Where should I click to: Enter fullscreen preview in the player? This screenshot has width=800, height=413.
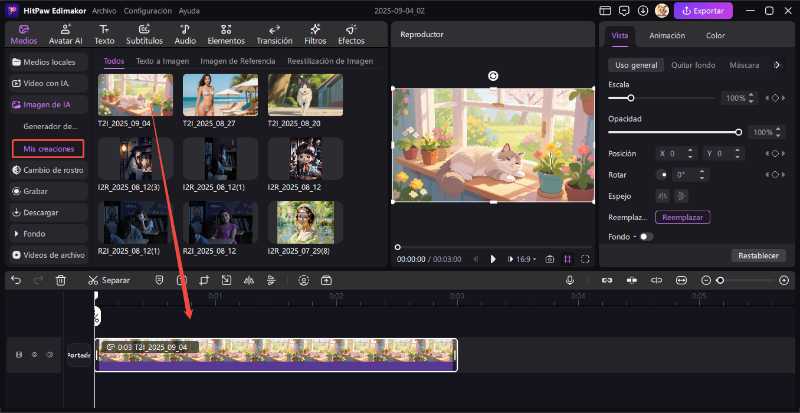pyautogui.click(x=585, y=259)
